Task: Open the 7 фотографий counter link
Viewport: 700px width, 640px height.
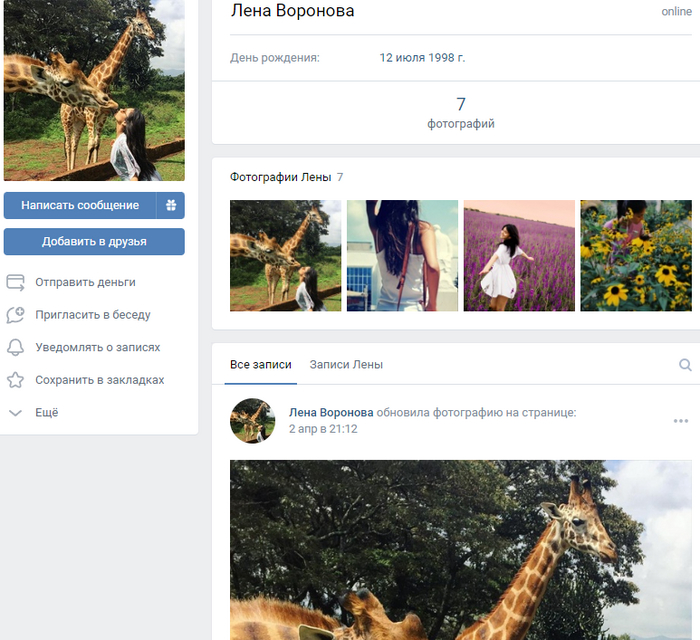Action: pos(461,112)
